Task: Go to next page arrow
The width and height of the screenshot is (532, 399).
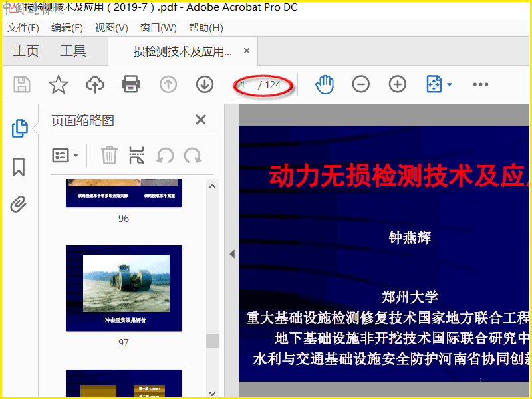Action: coord(205,84)
